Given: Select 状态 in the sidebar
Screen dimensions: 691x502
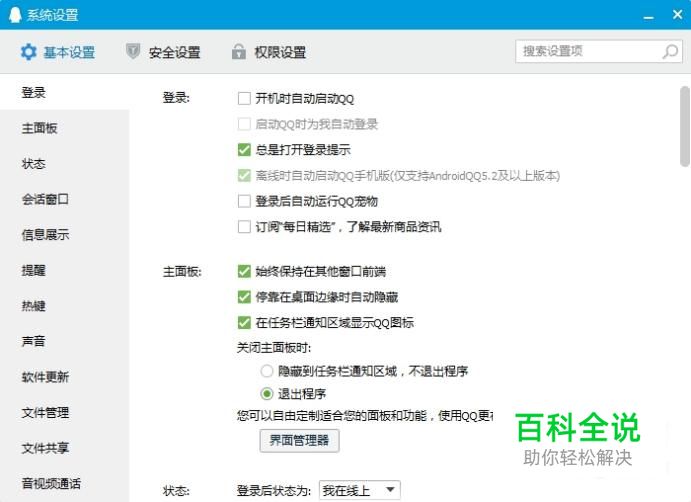Looking at the screenshot, I should (64, 164).
